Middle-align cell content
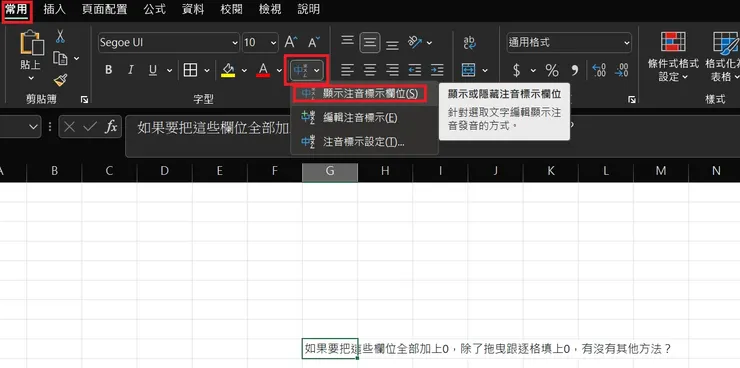 [370, 43]
